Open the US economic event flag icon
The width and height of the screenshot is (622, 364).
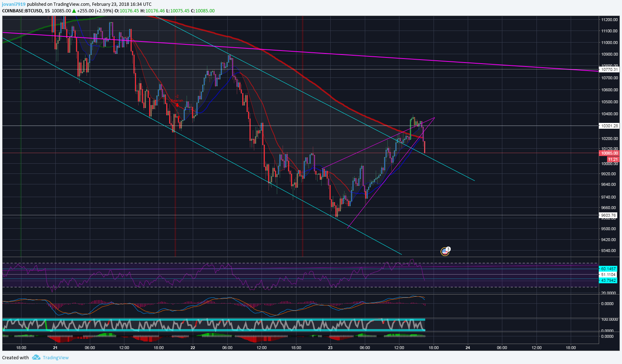(445, 251)
